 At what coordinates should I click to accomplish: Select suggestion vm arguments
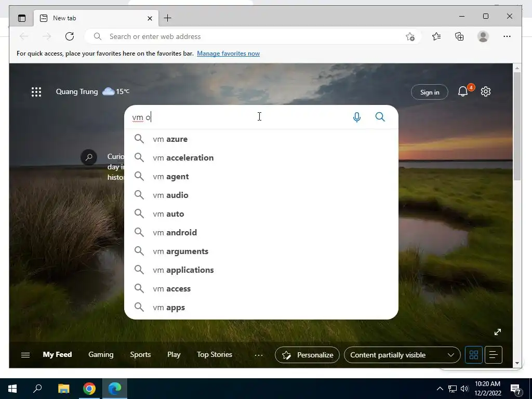[x=261, y=251]
